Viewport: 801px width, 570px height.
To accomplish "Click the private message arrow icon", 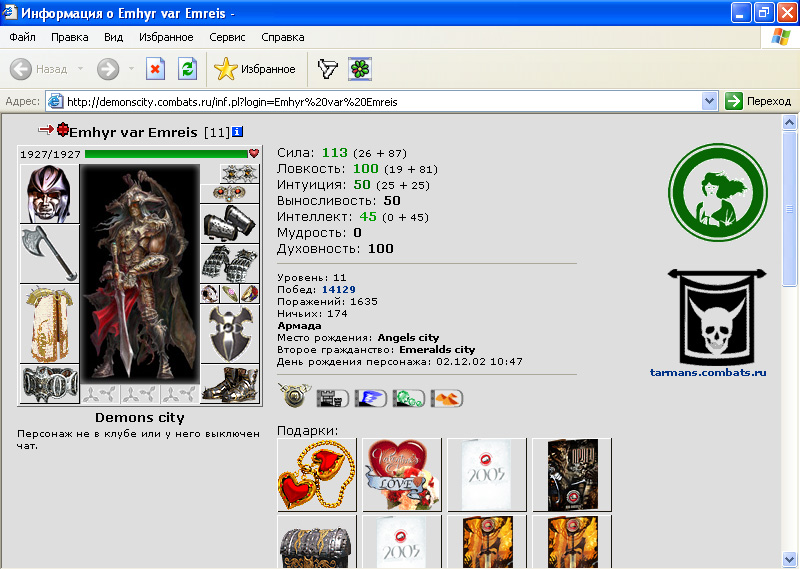I will pyautogui.click(x=46, y=130).
